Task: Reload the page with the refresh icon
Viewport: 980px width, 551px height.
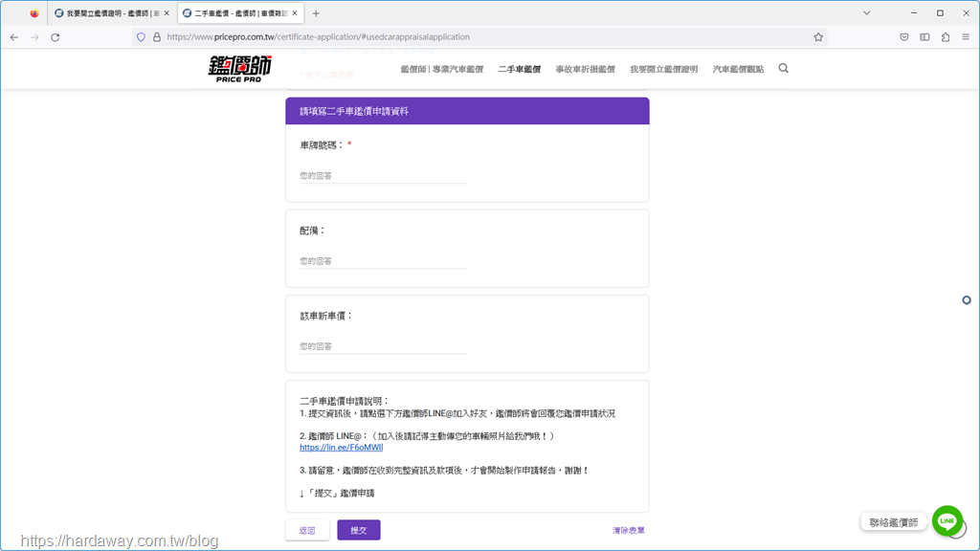Action: point(56,37)
